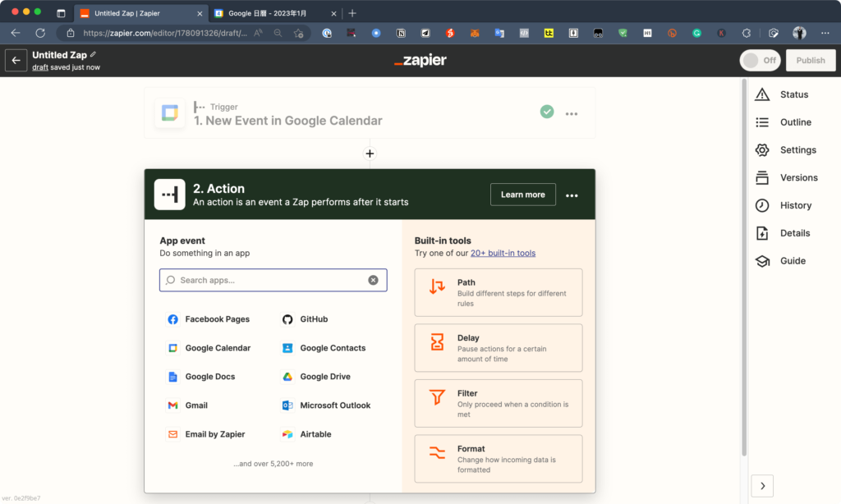Open the Outline panel
Image resolution: width=841 pixels, height=504 pixels.
pos(783,122)
